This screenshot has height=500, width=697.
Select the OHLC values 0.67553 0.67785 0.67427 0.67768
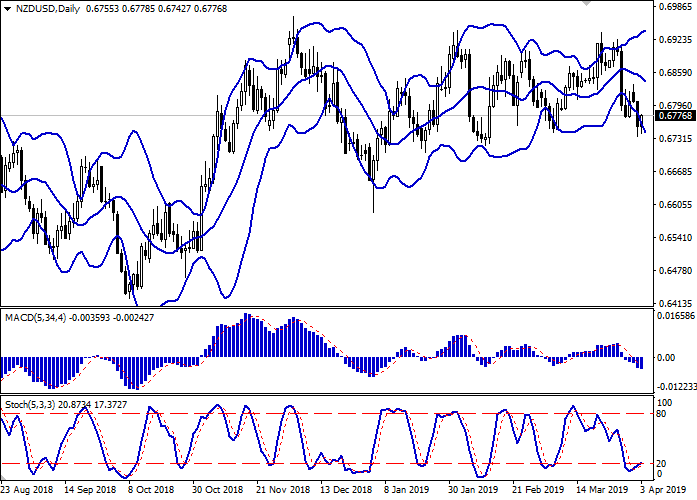click(x=156, y=9)
